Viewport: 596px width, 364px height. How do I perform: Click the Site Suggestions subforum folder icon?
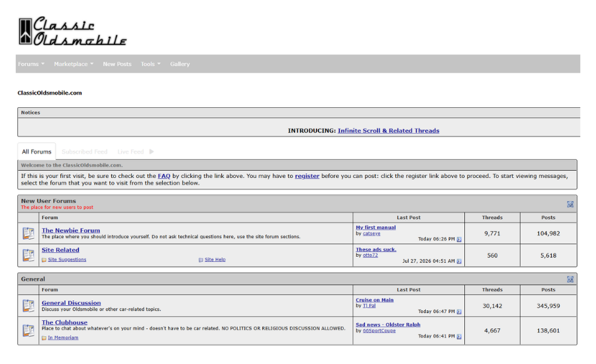click(x=44, y=260)
